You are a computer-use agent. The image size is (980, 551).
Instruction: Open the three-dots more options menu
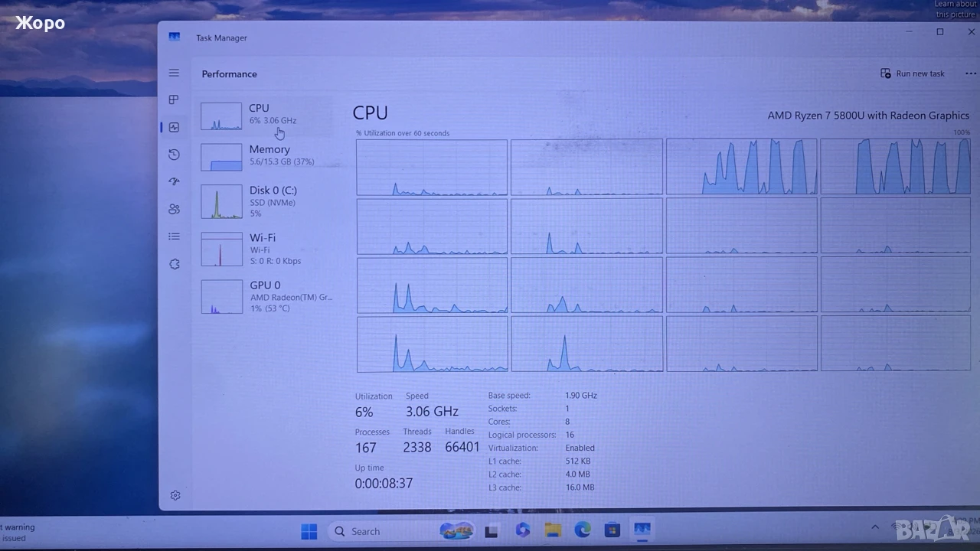point(971,73)
